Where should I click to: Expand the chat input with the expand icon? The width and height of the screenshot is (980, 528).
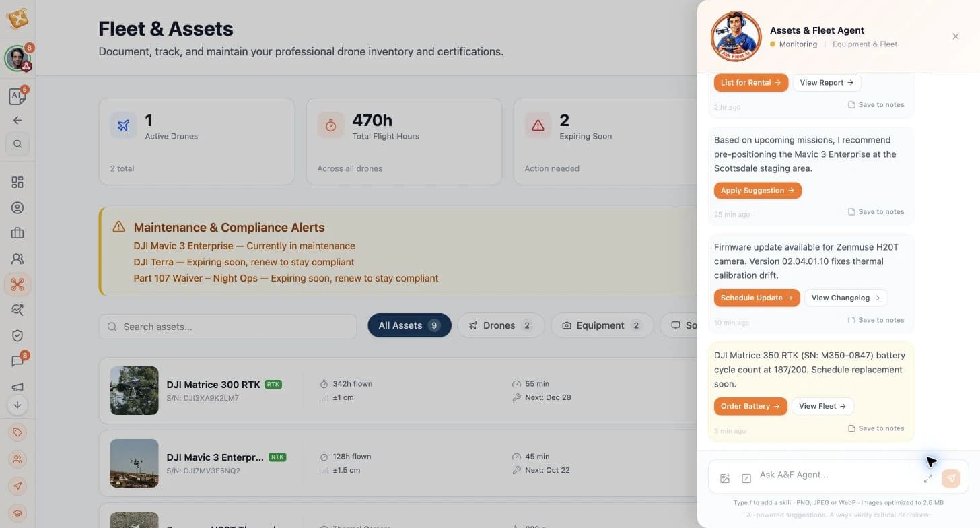pyautogui.click(x=928, y=478)
